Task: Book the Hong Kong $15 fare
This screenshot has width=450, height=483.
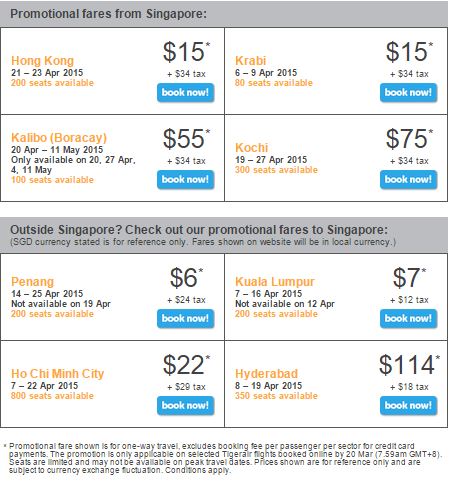Action: 185,93
